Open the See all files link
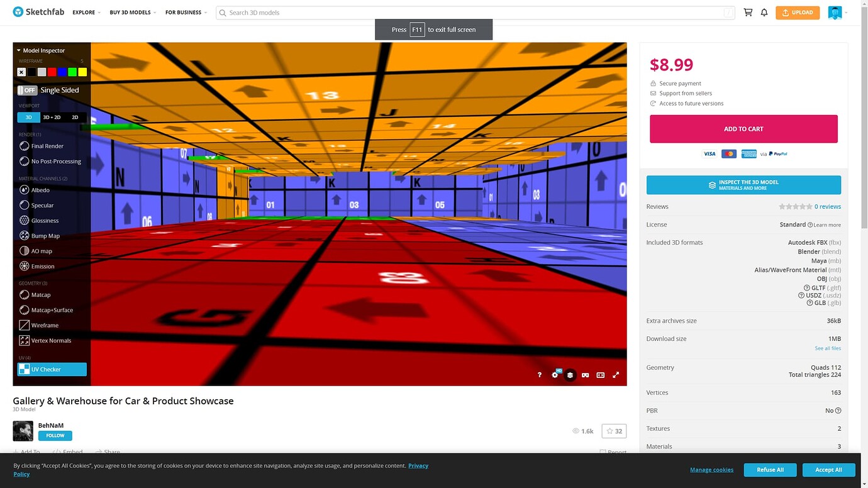This screenshot has width=868, height=488. (x=828, y=348)
